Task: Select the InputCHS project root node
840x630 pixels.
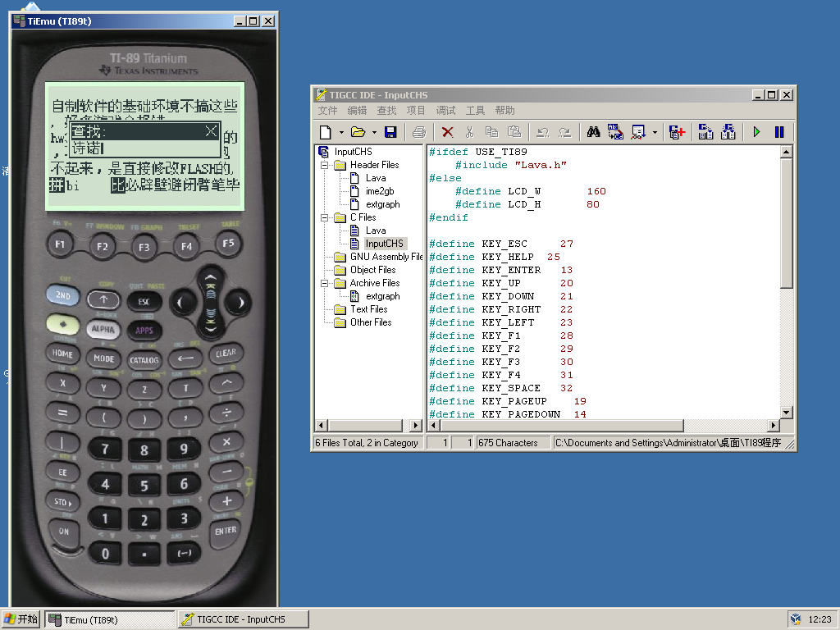Action: (353, 152)
